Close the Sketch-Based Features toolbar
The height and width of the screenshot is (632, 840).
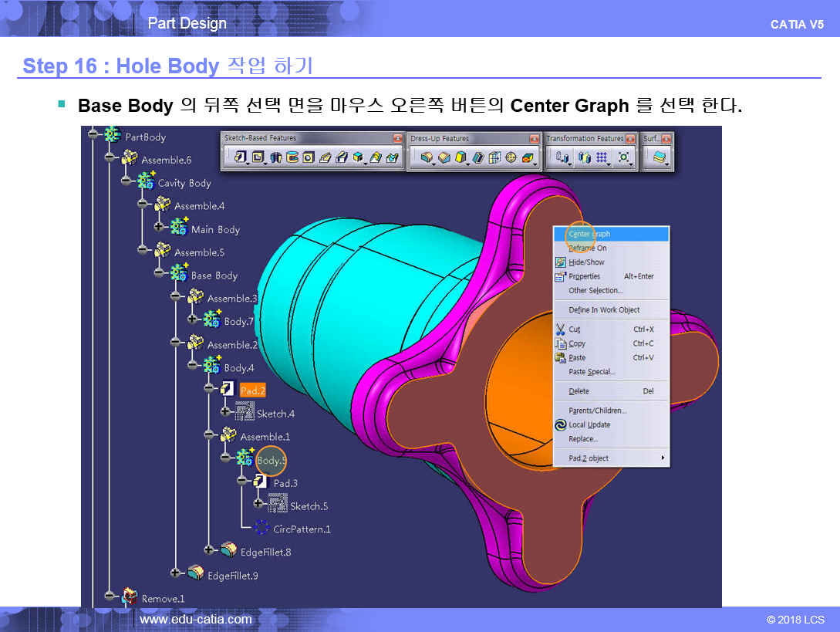point(398,138)
